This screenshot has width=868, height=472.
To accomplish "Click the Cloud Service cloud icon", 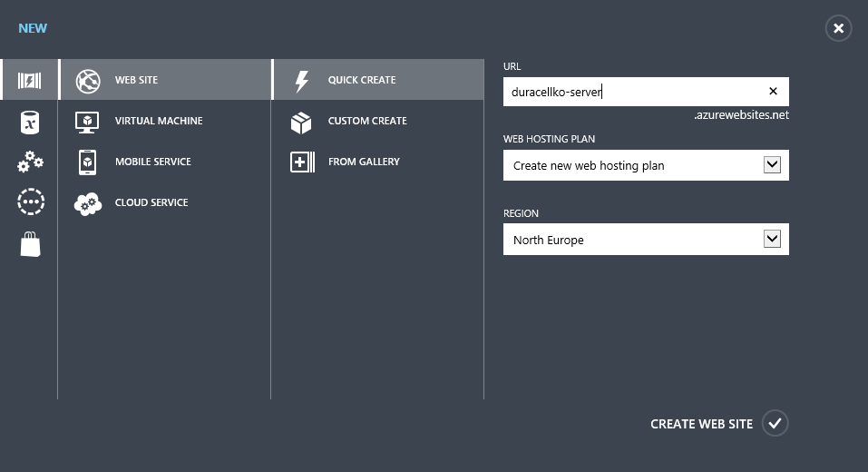I will click(88, 204).
